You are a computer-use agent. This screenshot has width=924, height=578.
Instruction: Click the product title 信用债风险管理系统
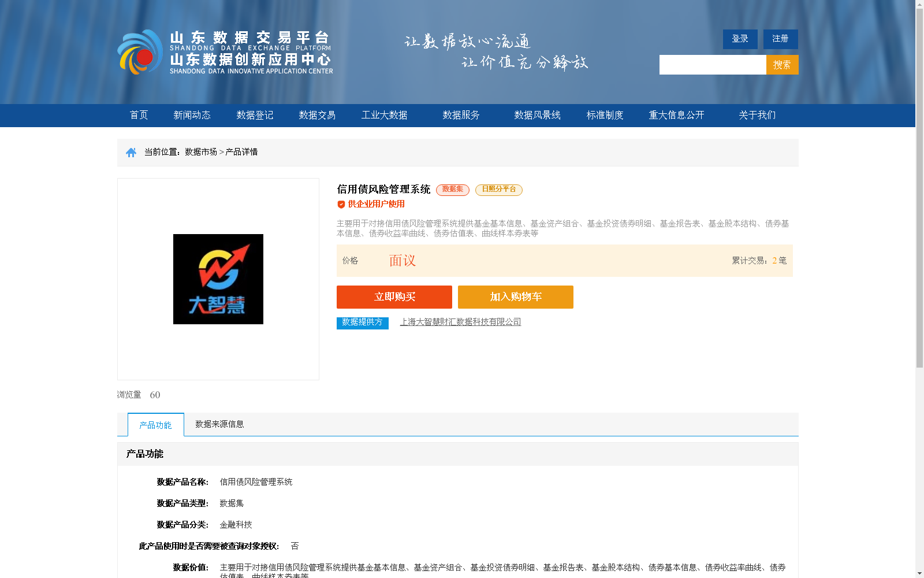click(x=383, y=190)
